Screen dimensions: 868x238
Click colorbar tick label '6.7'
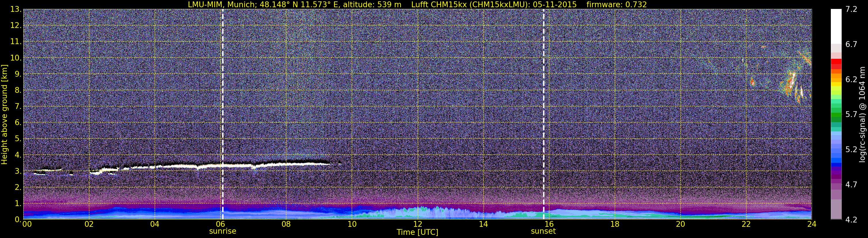(x=852, y=44)
